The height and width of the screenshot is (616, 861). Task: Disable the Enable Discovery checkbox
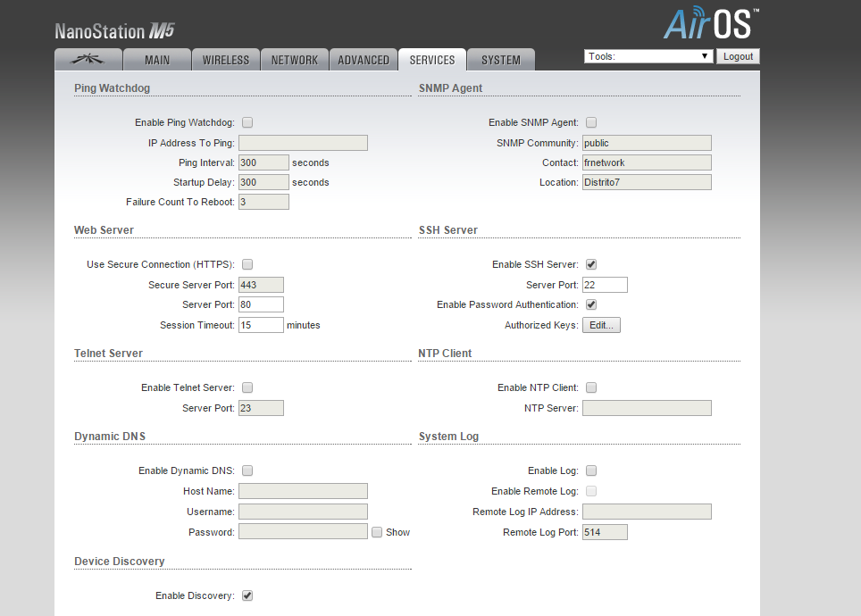(x=247, y=595)
